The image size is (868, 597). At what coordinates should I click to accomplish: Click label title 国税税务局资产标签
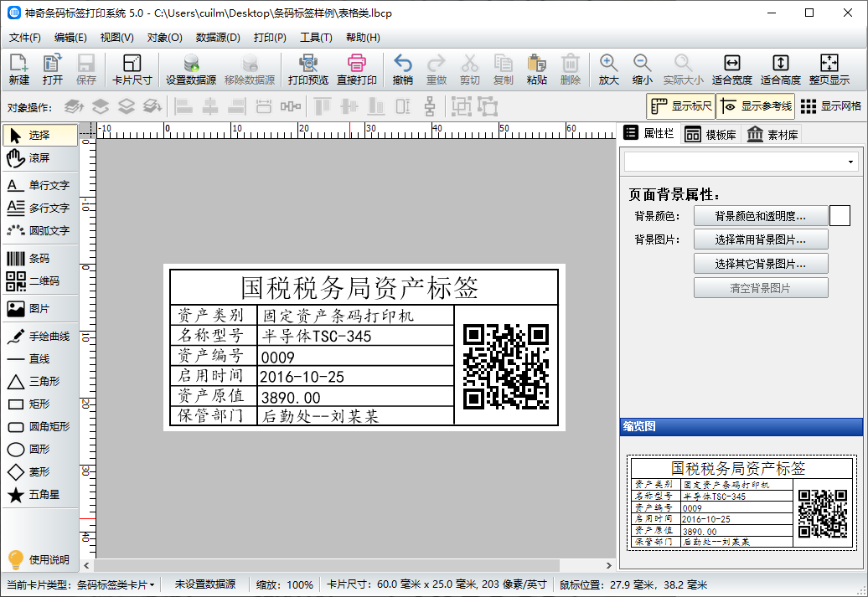click(x=359, y=288)
